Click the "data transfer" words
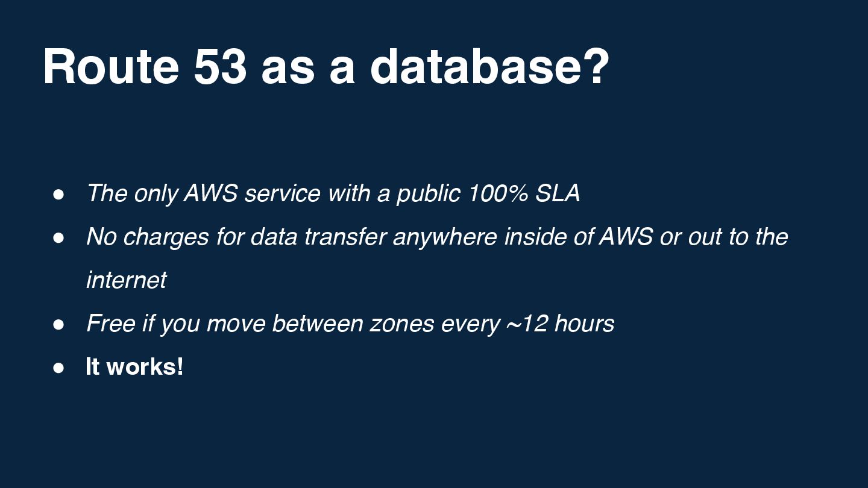Image resolution: width=868 pixels, height=488 pixels. pyautogui.click(x=318, y=237)
